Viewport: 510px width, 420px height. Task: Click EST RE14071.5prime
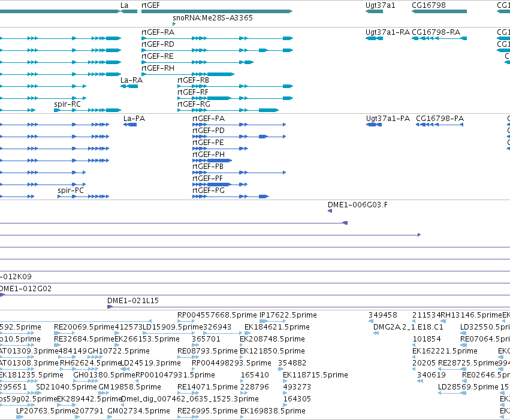[x=207, y=388]
